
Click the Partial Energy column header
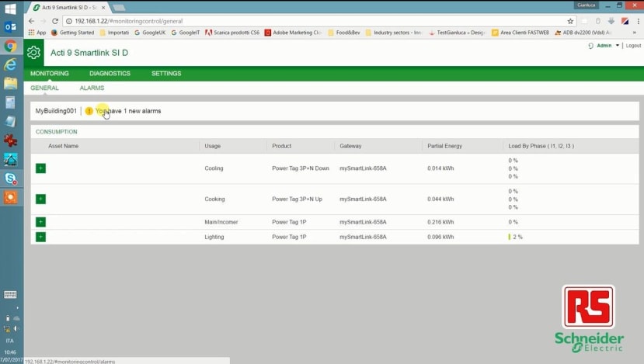pos(445,146)
